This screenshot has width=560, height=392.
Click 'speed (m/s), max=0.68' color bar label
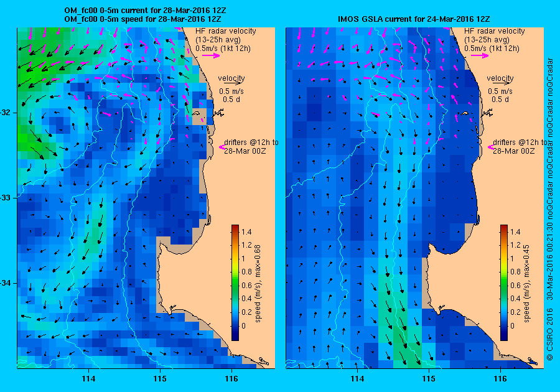pos(258,284)
